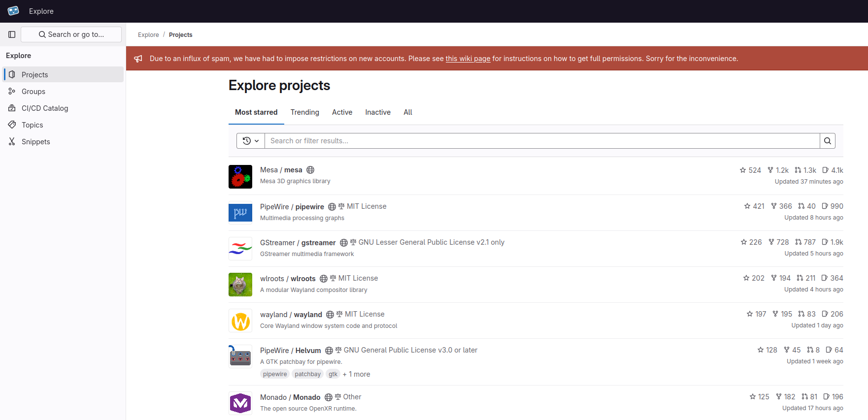Click the magnifier search submit button

[x=827, y=141]
